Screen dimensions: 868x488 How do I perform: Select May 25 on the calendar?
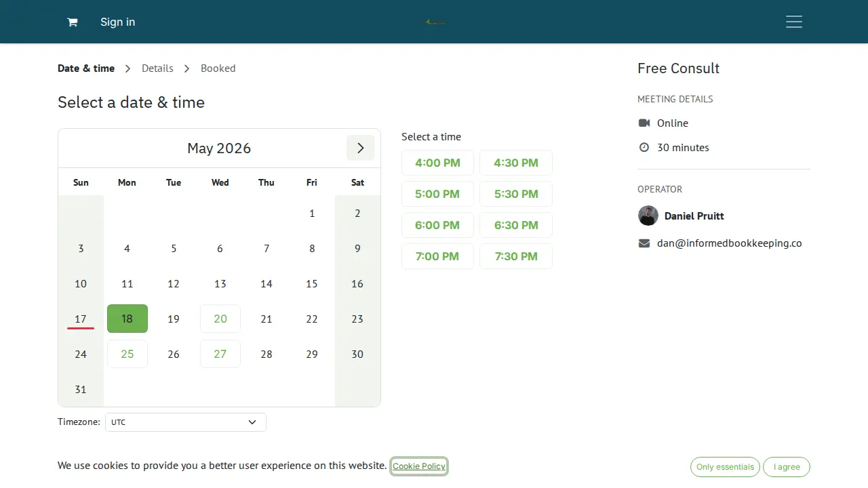[x=127, y=354]
